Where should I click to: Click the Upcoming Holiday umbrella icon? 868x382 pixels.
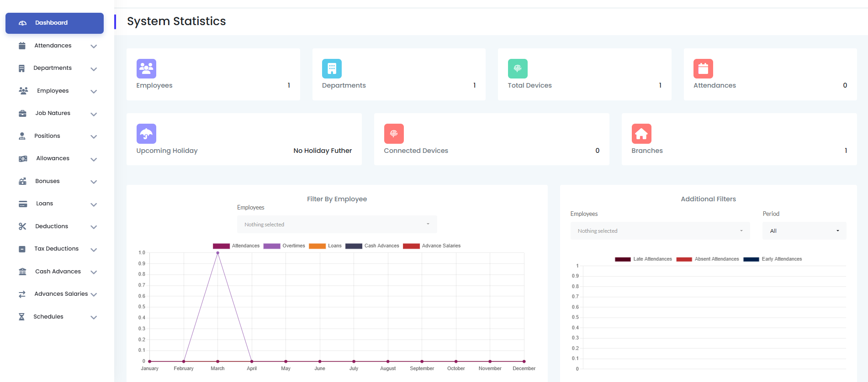tap(146, 134)
